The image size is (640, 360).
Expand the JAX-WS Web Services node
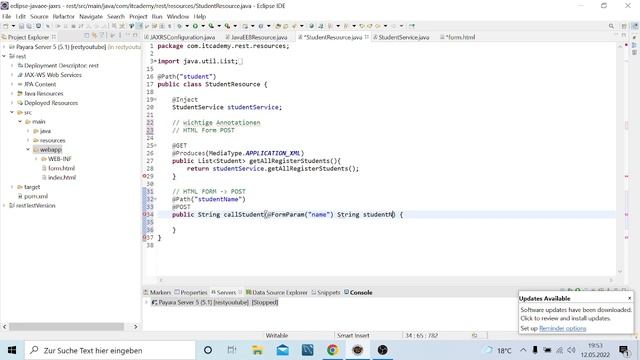click(12, 75)
